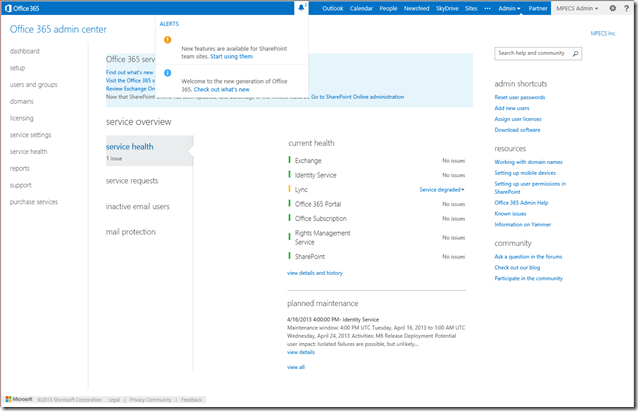Viewport: 638px width, 411px height.
Task: Open Newsfeed in the top bar
Action: point(416,8)
